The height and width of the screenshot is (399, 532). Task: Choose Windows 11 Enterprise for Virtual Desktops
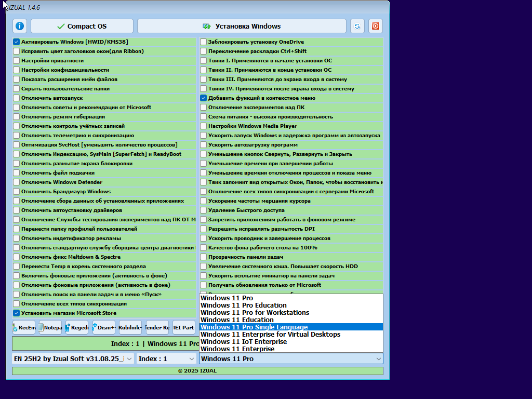pyautogui.click(x=291, y=335)
